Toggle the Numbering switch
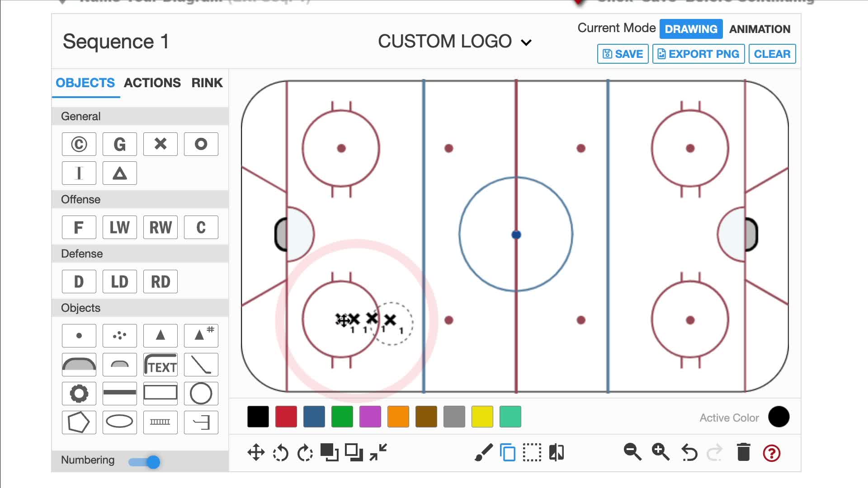The image size is (868, 488). tap(145, 462)
